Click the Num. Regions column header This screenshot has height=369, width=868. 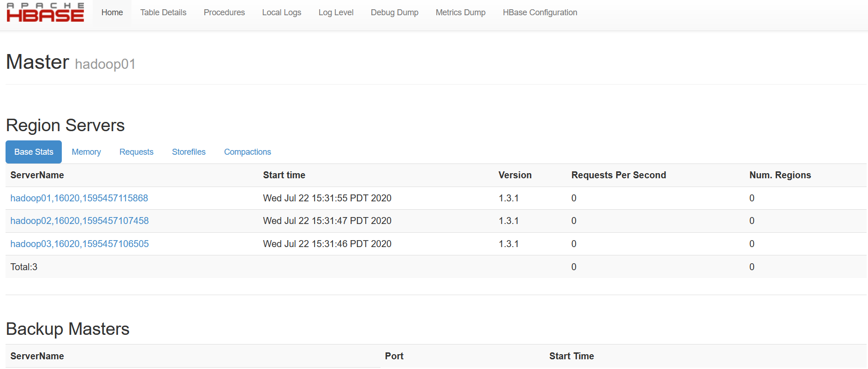pyautogui.click(x=780, y=175)
